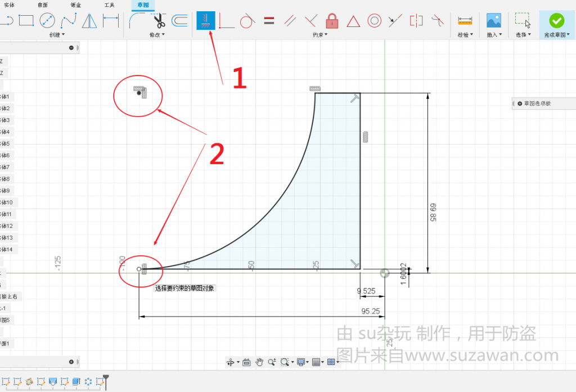Open the Measure ruler tool
Screen dimensions: 576x392
[x=465, y=21]
